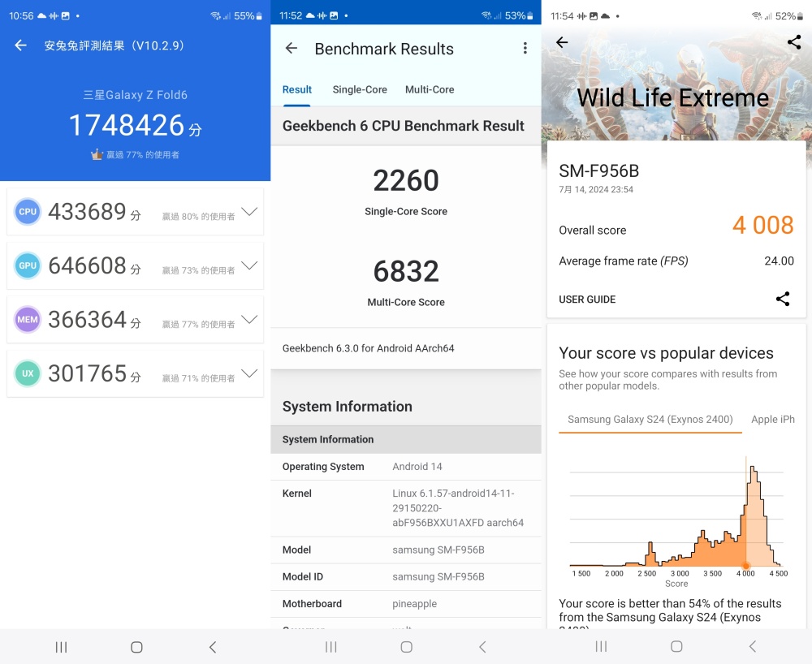Tap battery 53% indicator in Geekbench status bar

[518, 16]
